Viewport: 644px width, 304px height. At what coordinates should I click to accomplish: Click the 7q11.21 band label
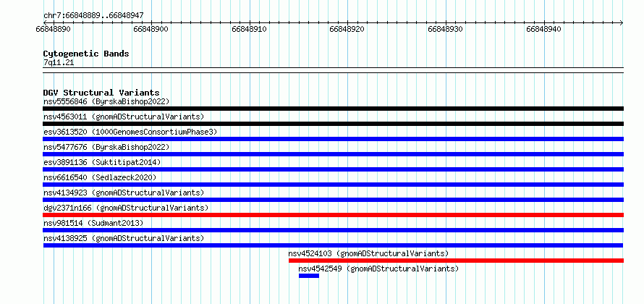click(x=59, y=62)
